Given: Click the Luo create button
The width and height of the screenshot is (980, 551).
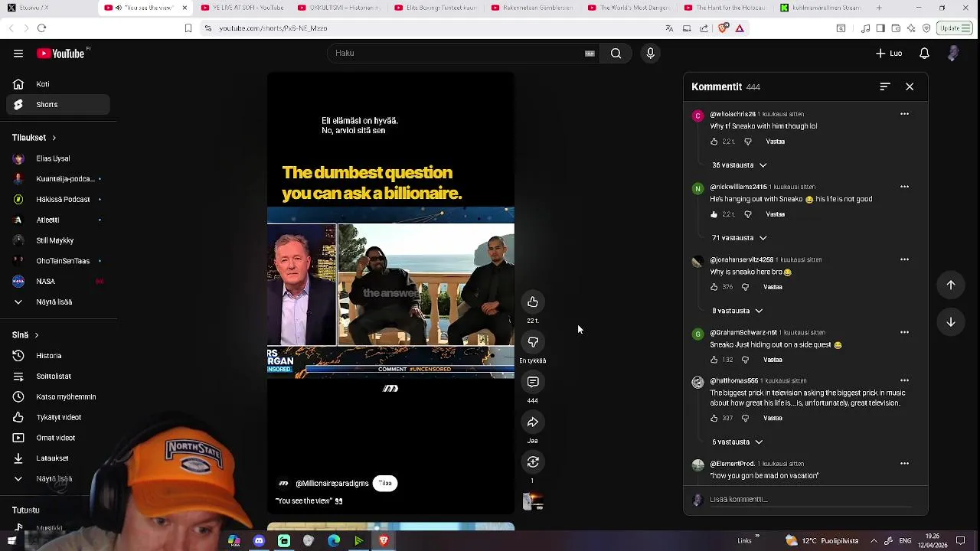Looking at the screenshot, I should [x=889, y=54].
